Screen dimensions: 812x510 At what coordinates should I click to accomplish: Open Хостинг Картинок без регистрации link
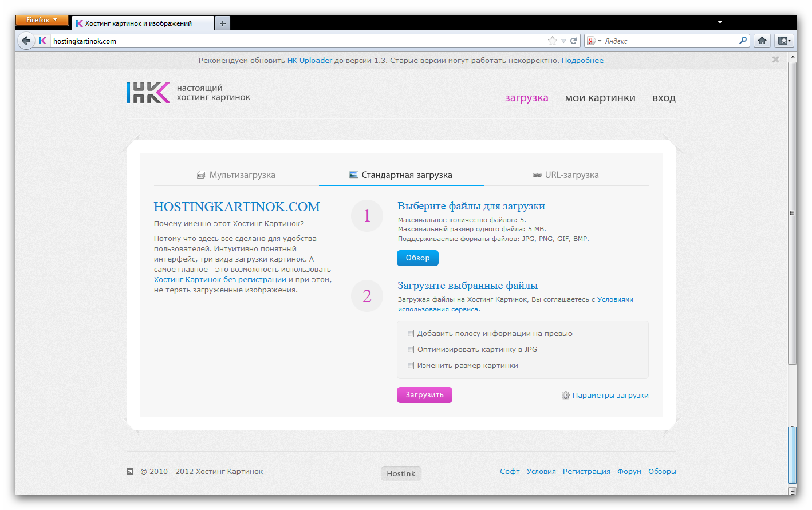(220, 280)
